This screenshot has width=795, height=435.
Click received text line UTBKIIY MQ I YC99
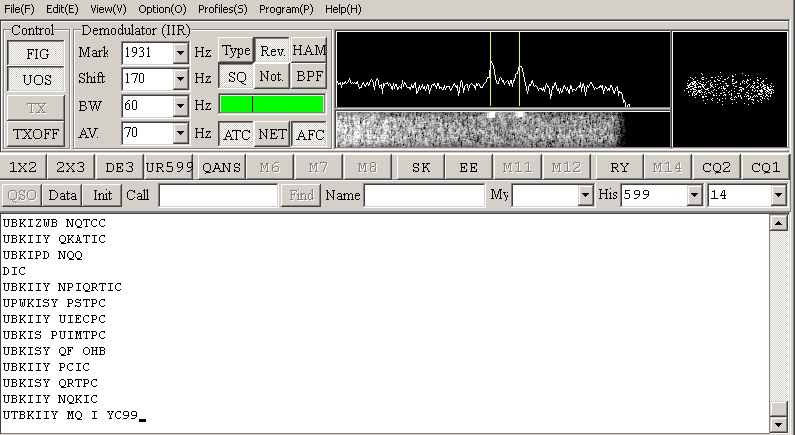click(x=70, y=415)
